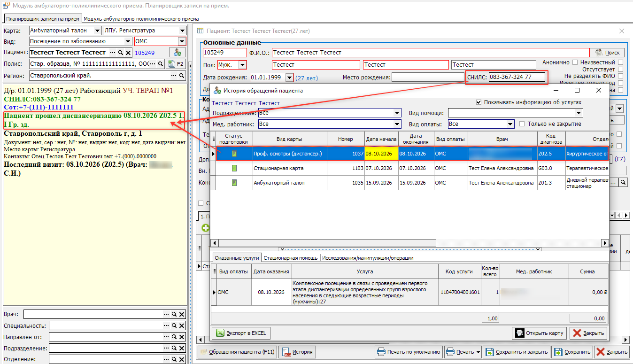Screen dimensions: 633x364
Task: Click the Экспорт в EXCEL button
Action: coord(241,333)
